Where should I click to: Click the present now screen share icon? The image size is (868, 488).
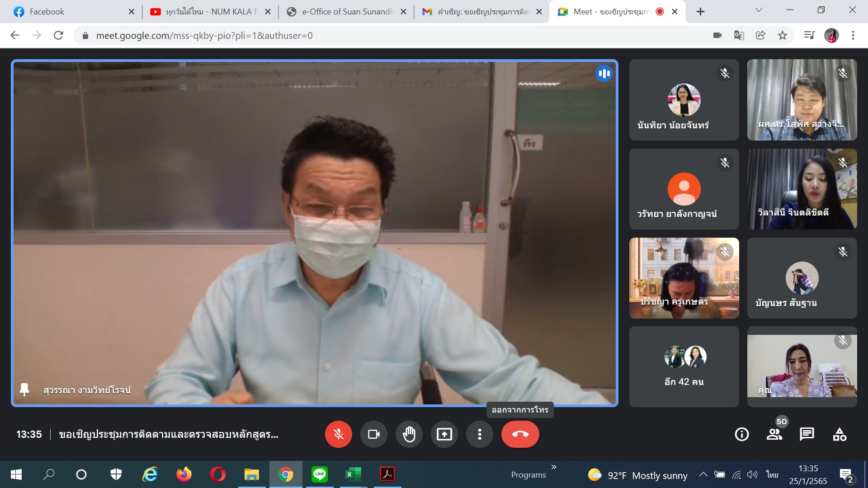point(444,434)
